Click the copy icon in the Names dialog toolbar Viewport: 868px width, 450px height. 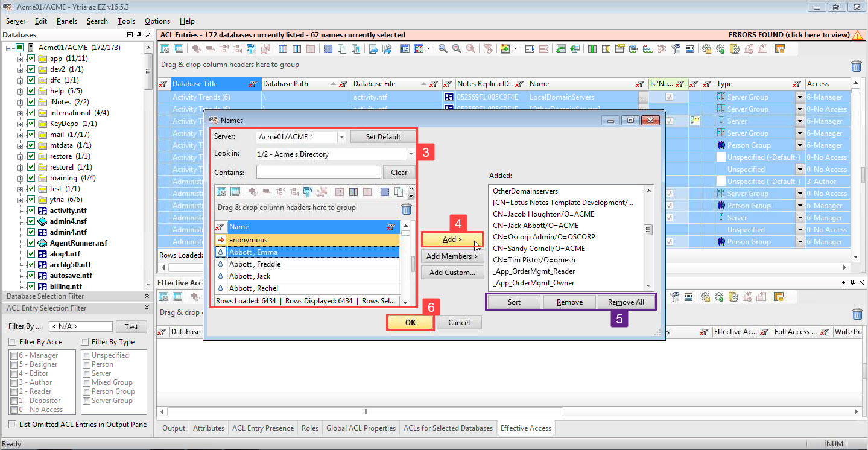[398, 191]
